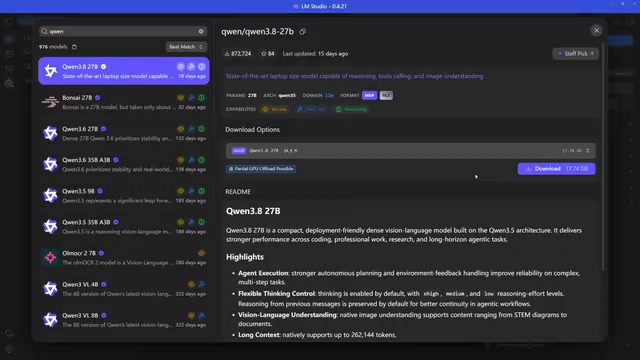Click the vision eye icon on Olmocr 2 7B row

(202, 253)
